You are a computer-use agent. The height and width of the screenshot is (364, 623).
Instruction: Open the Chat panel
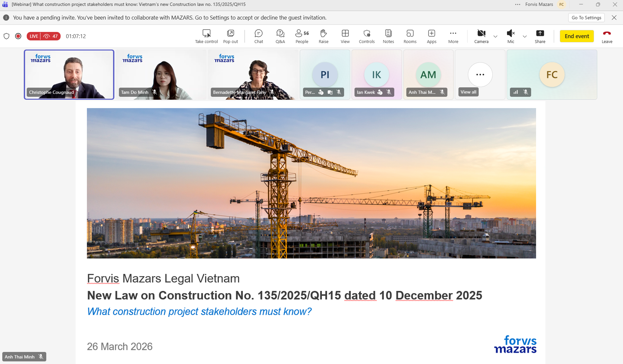[x=258, y=36]
